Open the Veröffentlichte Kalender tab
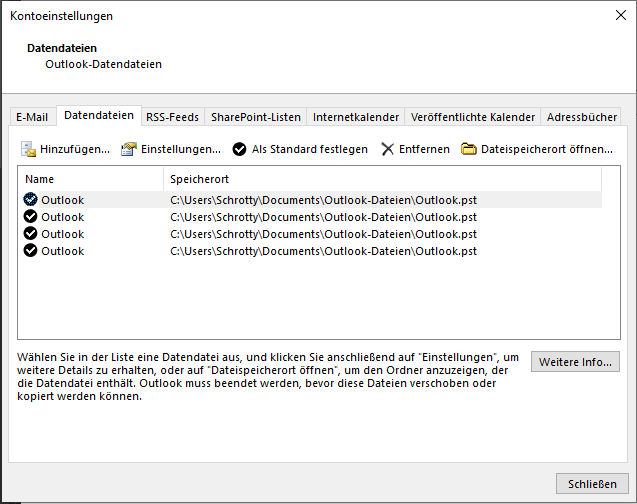 click(x=472, y=117)
